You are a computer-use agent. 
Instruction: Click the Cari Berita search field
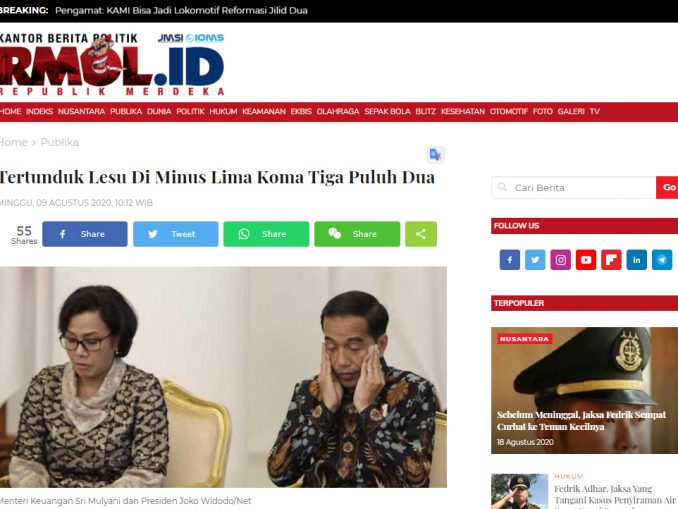(574, 188)
